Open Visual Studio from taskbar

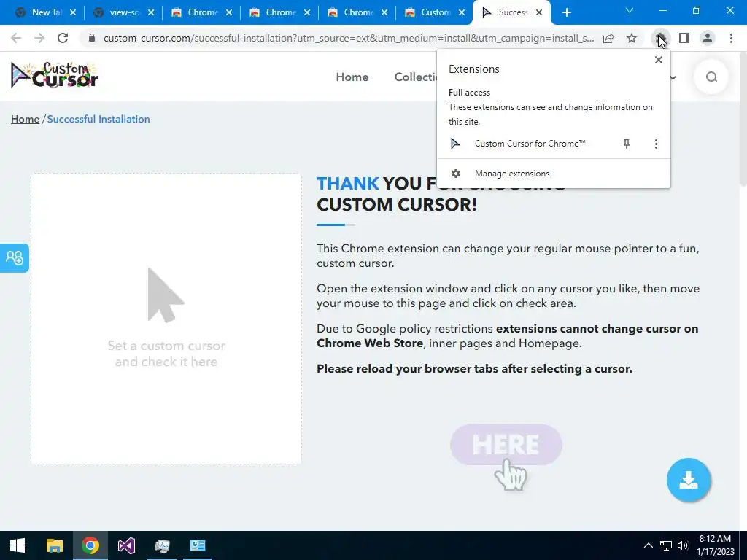pyautogui.click(x=126, y=545)
